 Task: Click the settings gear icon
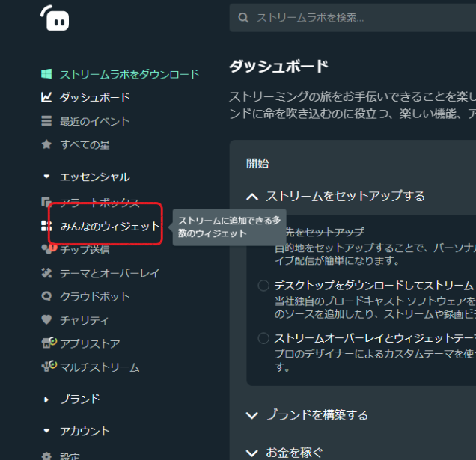click(46, 456)
